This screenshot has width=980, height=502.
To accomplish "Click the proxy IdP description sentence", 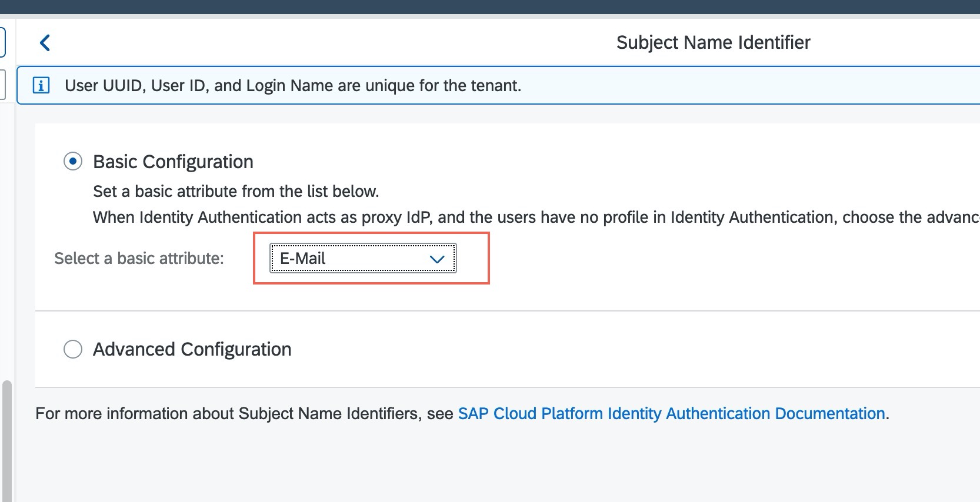I will click(529, 217).
